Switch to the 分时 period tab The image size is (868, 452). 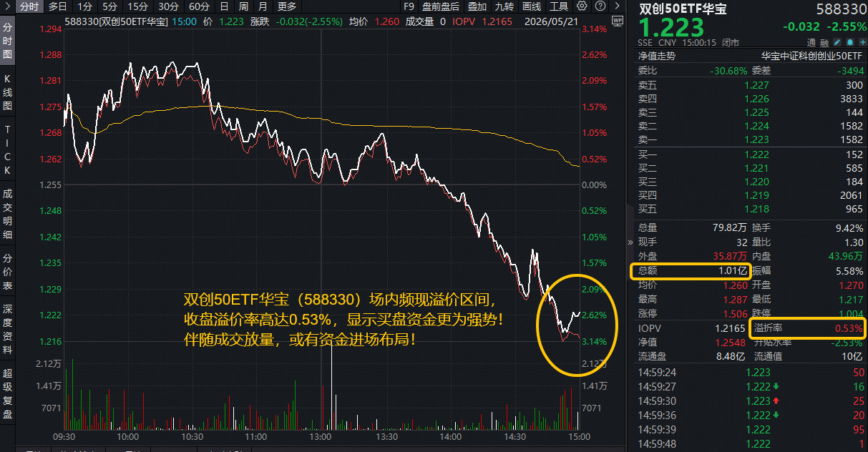tap(29, 6)
